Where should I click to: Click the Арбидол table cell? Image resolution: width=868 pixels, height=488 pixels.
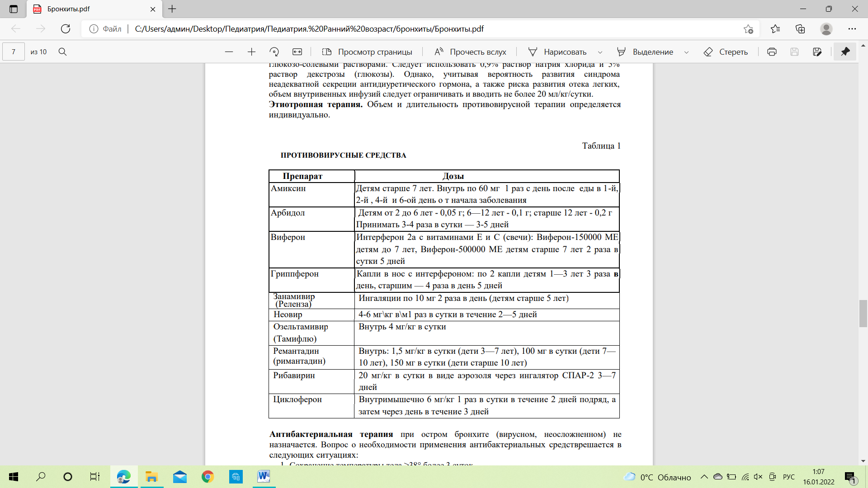coord(311,219)
